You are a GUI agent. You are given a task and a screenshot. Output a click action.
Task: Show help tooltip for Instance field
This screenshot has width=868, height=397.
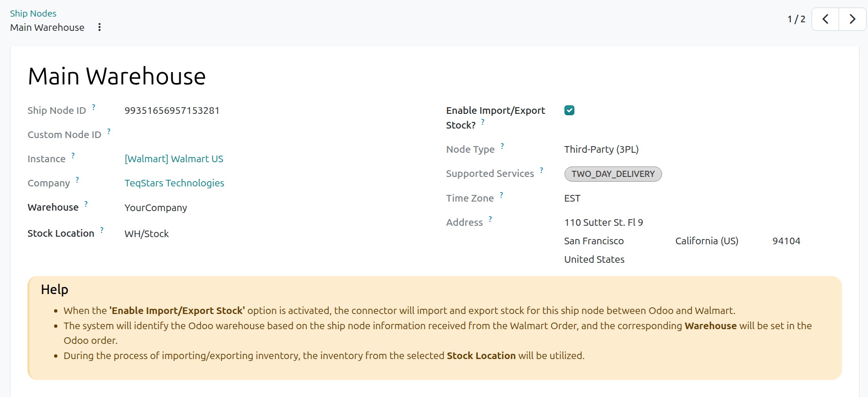click(x=73, y=156)
